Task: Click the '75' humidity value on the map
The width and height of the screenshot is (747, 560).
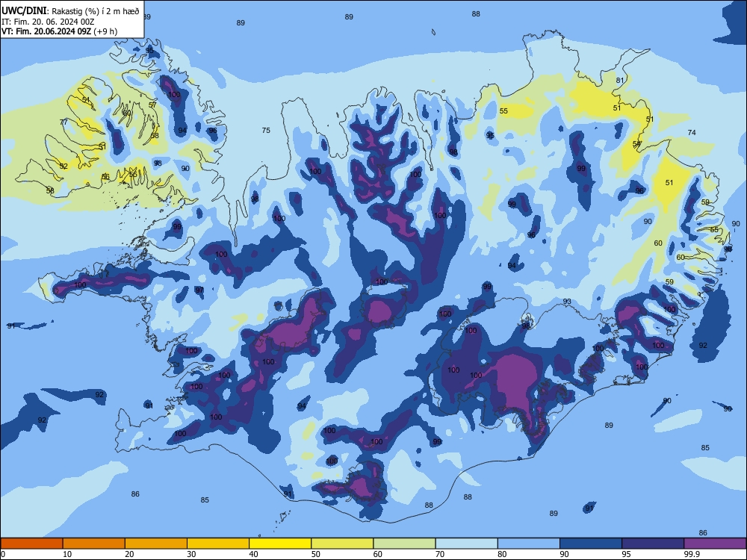Action: click(266, 131)
